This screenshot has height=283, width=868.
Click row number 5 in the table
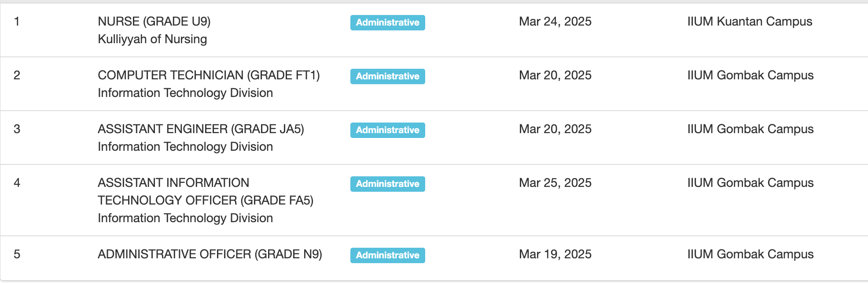coord(17,254)
